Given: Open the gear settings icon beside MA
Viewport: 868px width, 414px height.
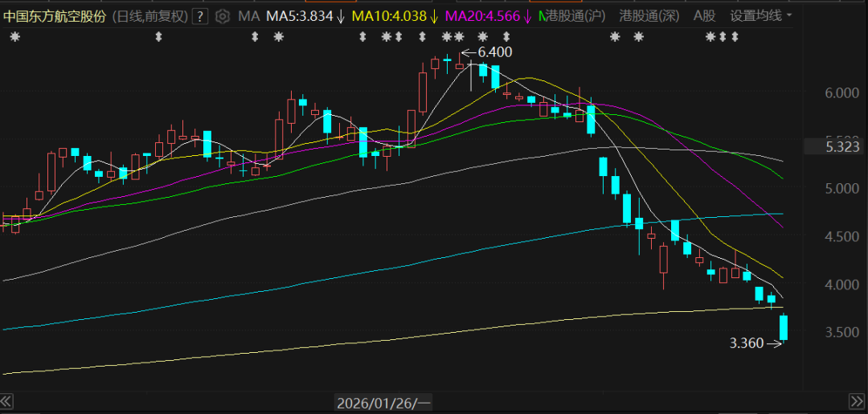Looking at the screenshot, I should point(223,16).
